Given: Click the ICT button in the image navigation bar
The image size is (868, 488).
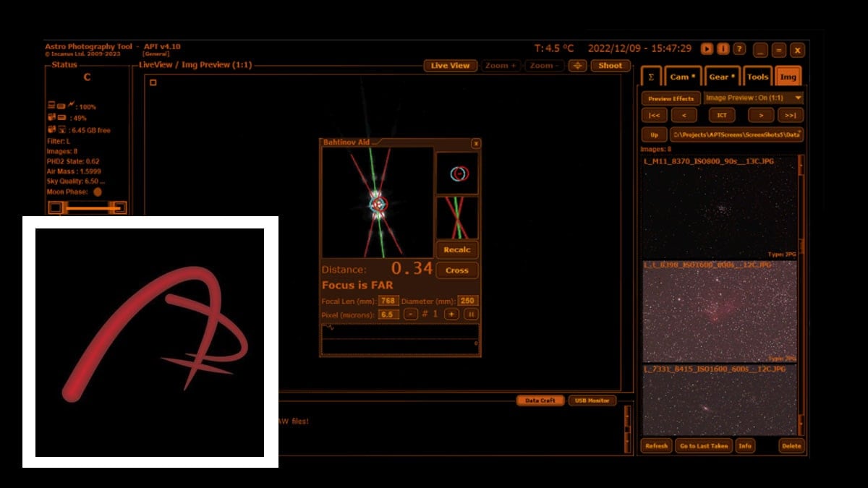Looking at the screenshot, I should coord(721,115).
